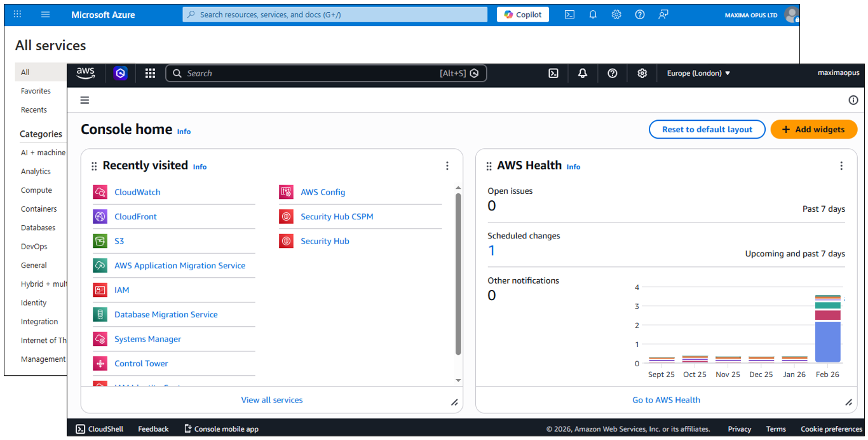Open AWS settings gear icon
This screenshot has width=868, height=440.
pos(642,73)
